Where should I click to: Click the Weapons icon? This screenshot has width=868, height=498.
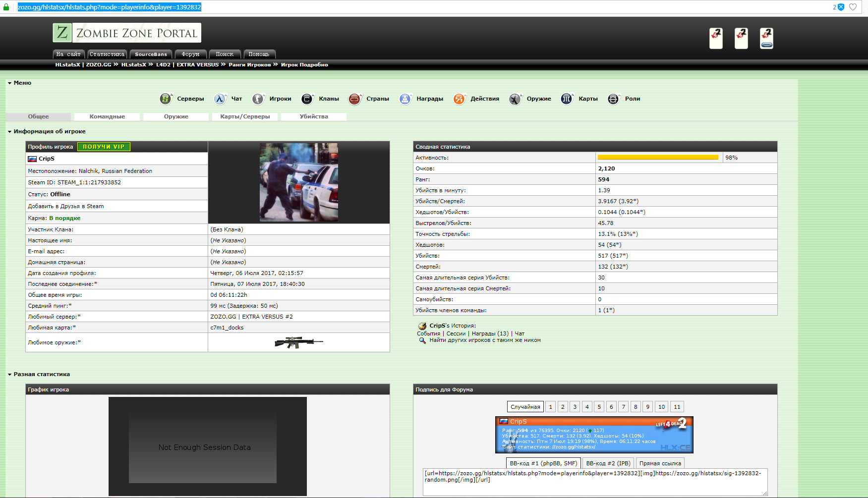(x=515, y=99)
